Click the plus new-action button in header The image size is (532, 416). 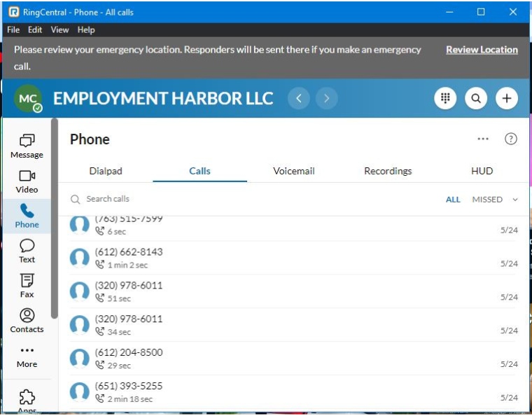507,99
